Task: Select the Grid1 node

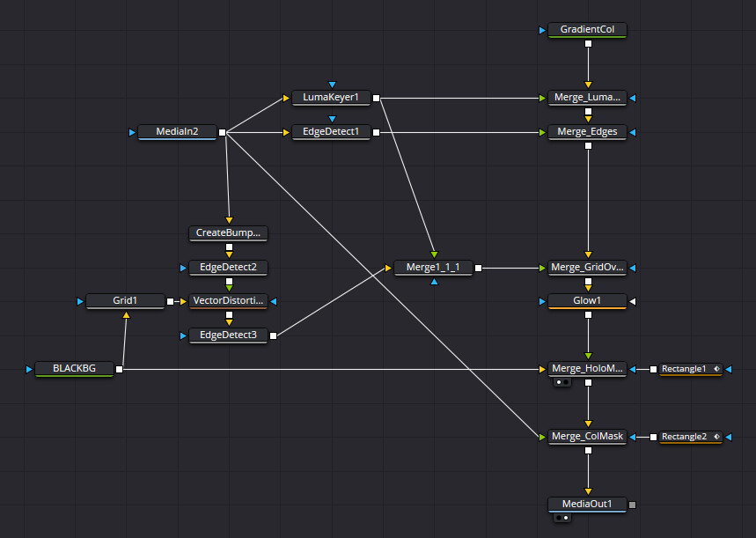Action: tap(125, 301)
